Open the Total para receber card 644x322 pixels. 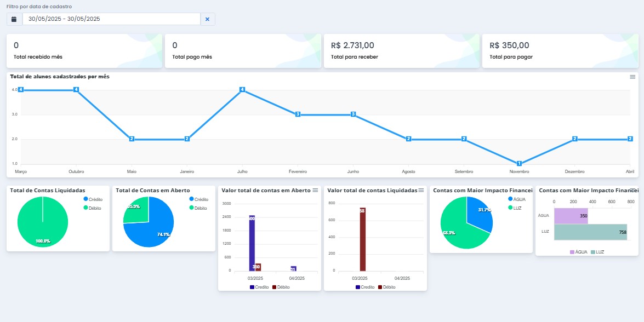[x=402, y=51]
